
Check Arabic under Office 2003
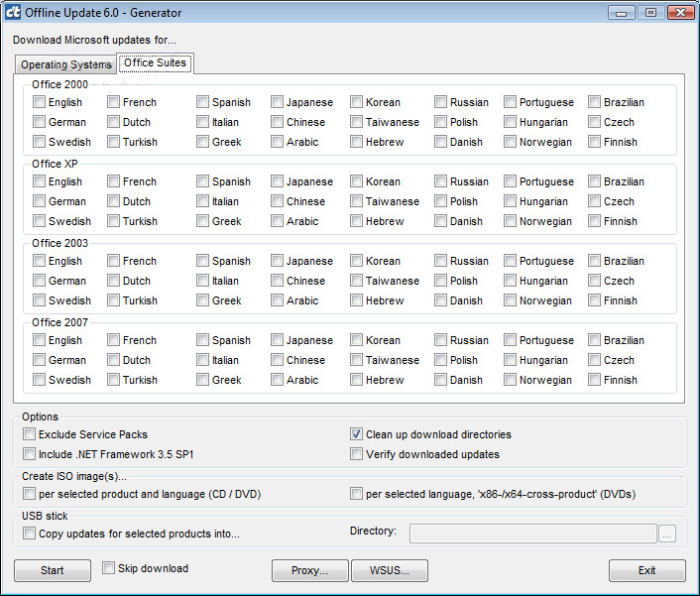tap(277, 300)
